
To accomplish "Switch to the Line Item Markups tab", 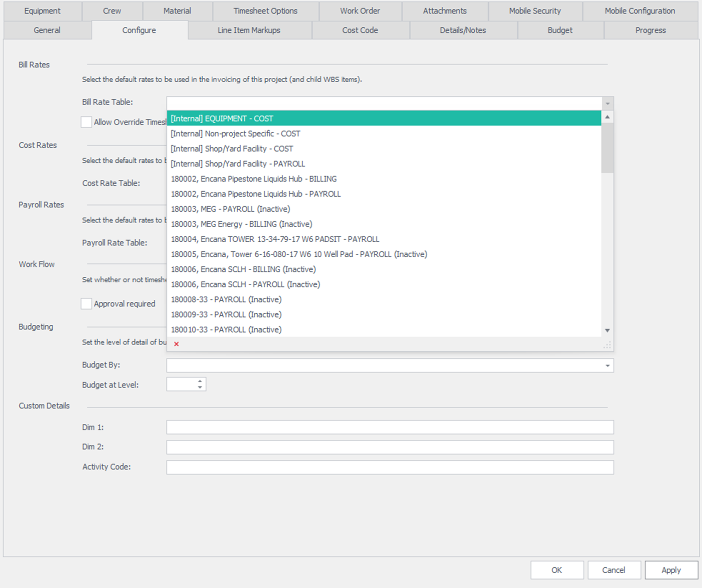I will pyautogui.click(x=249, y=30).
